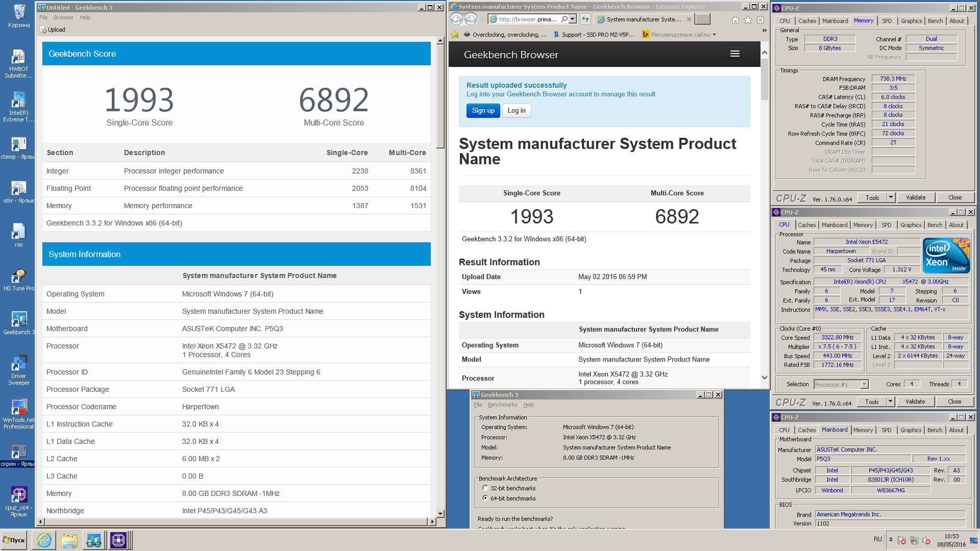Screen dimensions: 980x551
Task: Select 32-bit benchmarks radio button
Action: (485, 488)
